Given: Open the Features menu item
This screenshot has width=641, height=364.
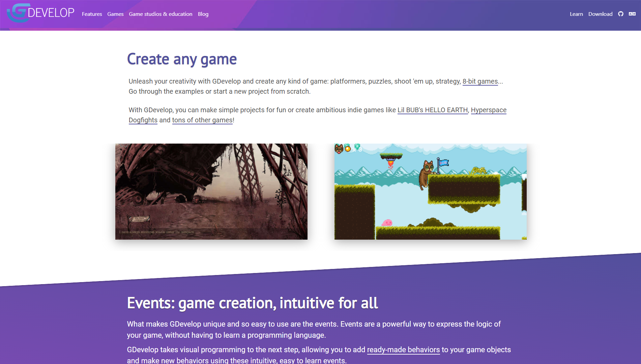Looking at the screenshot, I should tap(92, 14).
